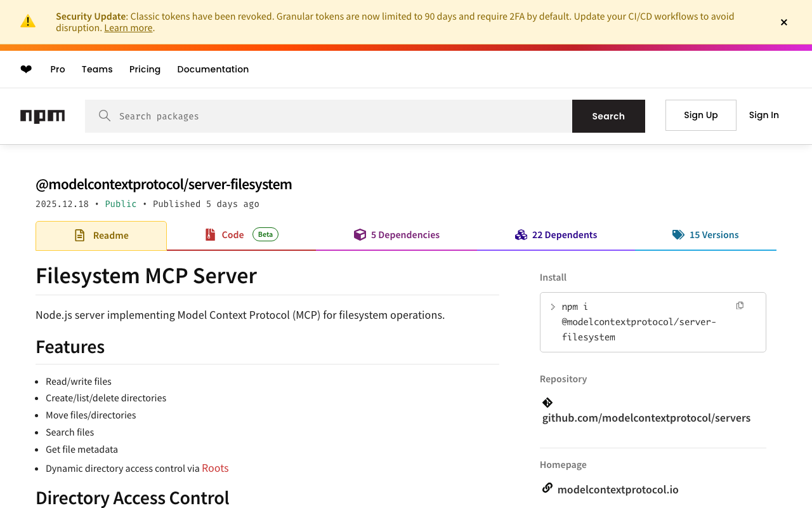
Task: Click the warning triangle icon in banner
Action: [x=28, y=21]
